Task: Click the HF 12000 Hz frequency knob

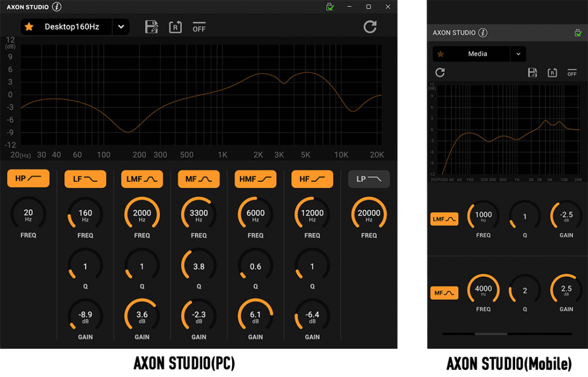Action: [x=312, y=214]
